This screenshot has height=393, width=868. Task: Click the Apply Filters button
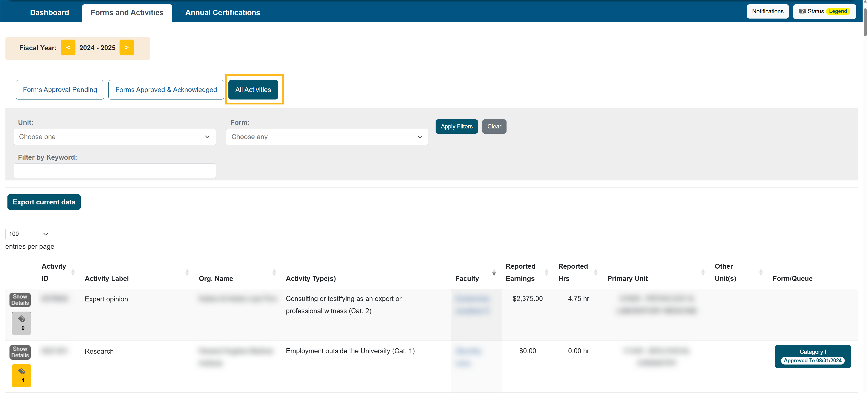[456, 126]
